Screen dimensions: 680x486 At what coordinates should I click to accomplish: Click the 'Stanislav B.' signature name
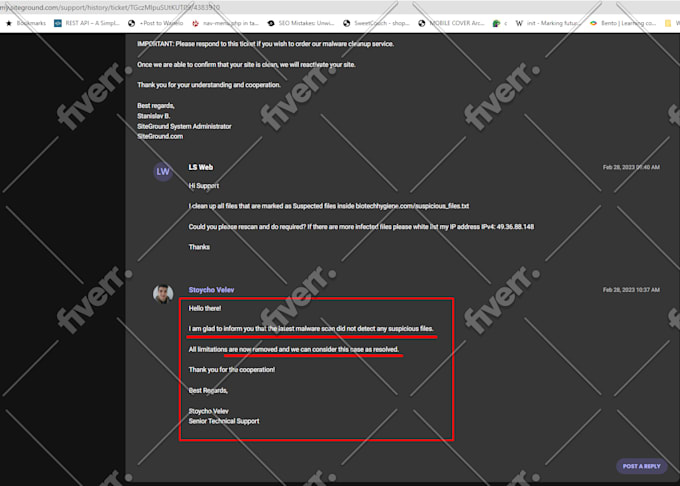click(x=154, y=116)
